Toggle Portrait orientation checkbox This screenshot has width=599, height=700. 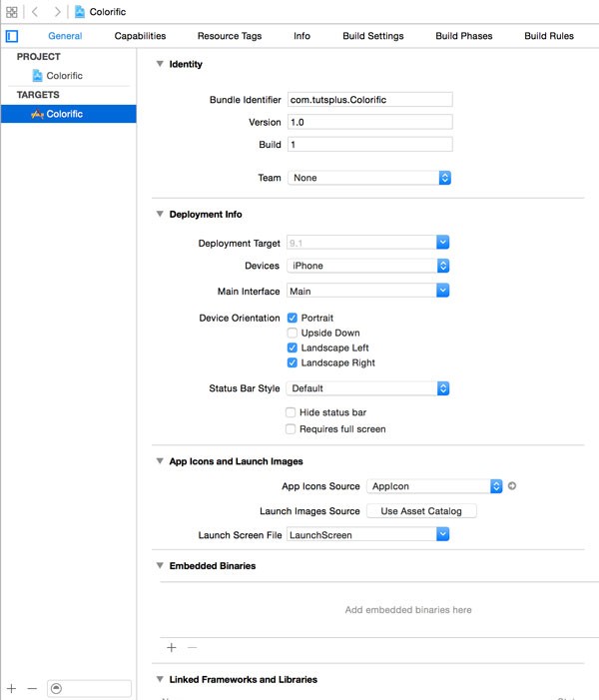click(x=293, y=318)
